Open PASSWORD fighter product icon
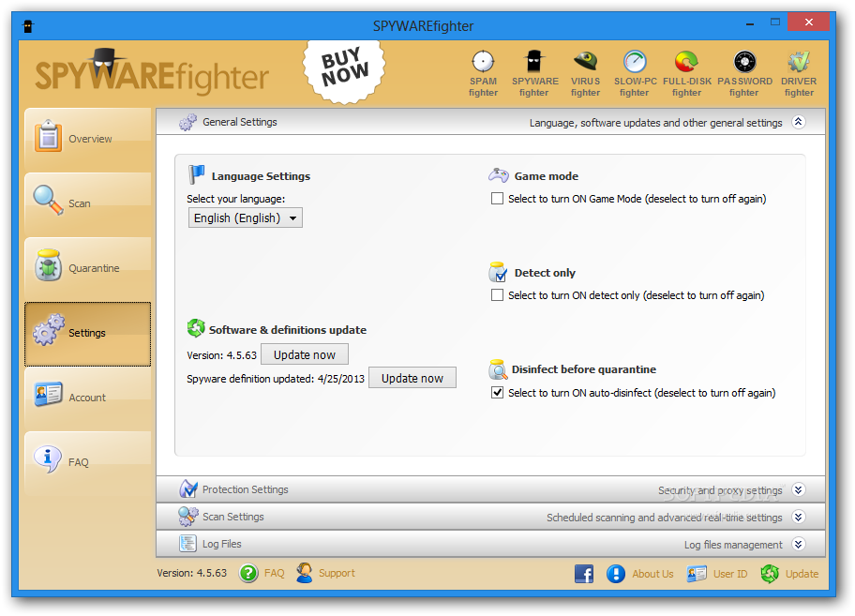855x616 pixels. pos(744,73)
